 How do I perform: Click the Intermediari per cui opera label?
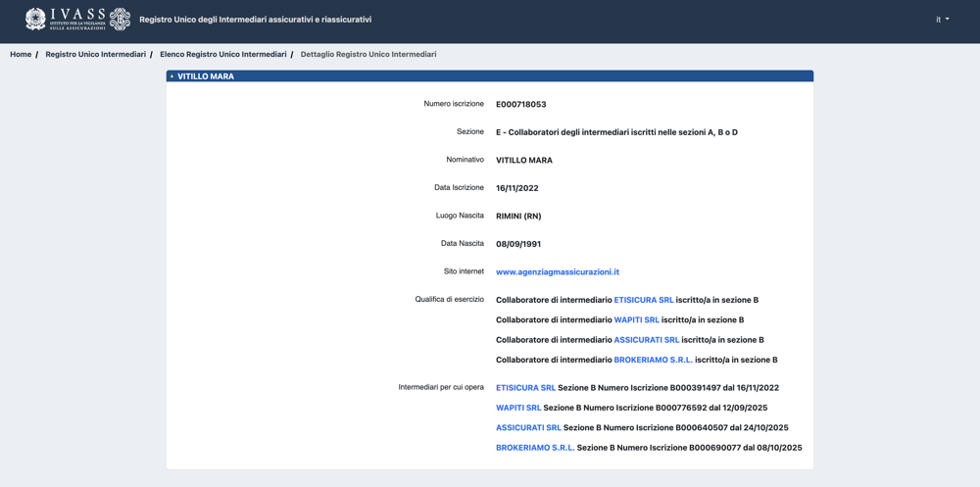441,387
